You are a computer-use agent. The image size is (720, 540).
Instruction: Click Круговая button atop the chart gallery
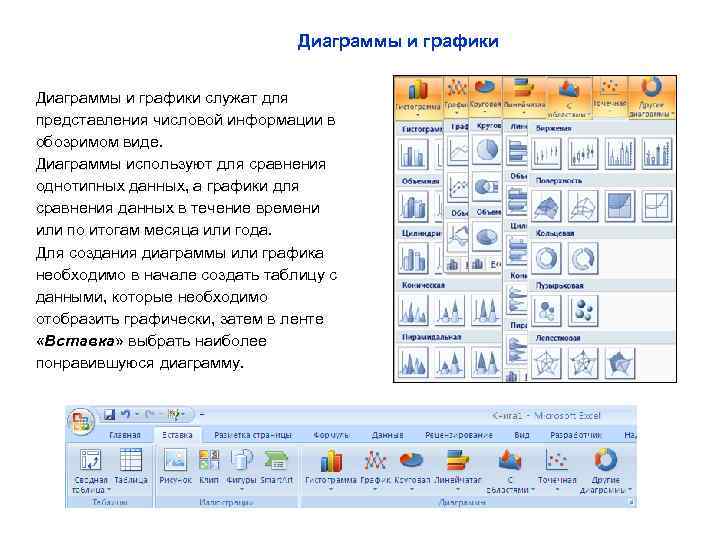click(485, 96)
